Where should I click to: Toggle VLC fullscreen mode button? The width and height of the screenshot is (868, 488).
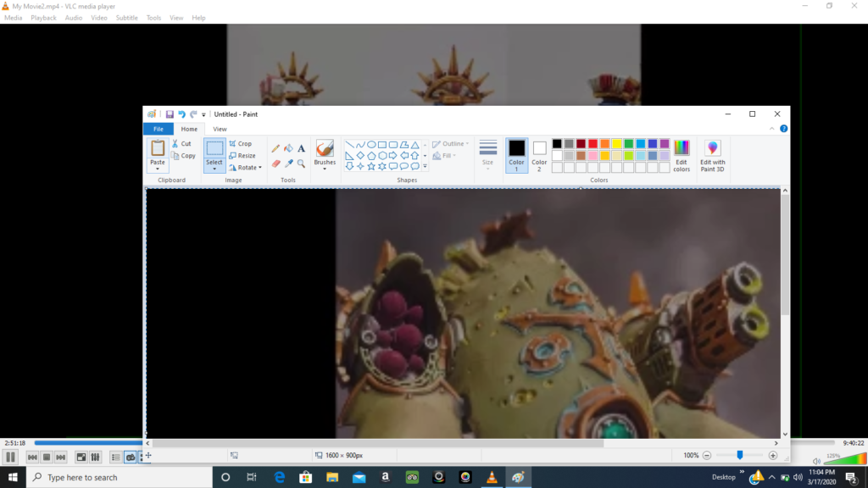(x=81, y=457)
